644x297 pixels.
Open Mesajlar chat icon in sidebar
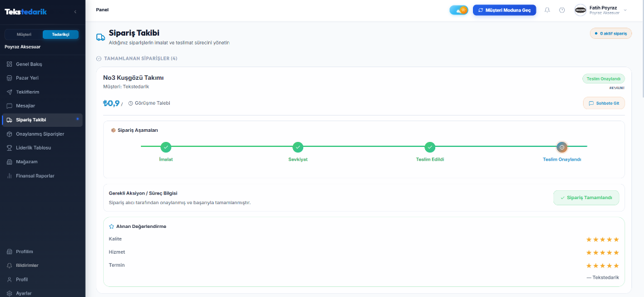click(9, 106)
